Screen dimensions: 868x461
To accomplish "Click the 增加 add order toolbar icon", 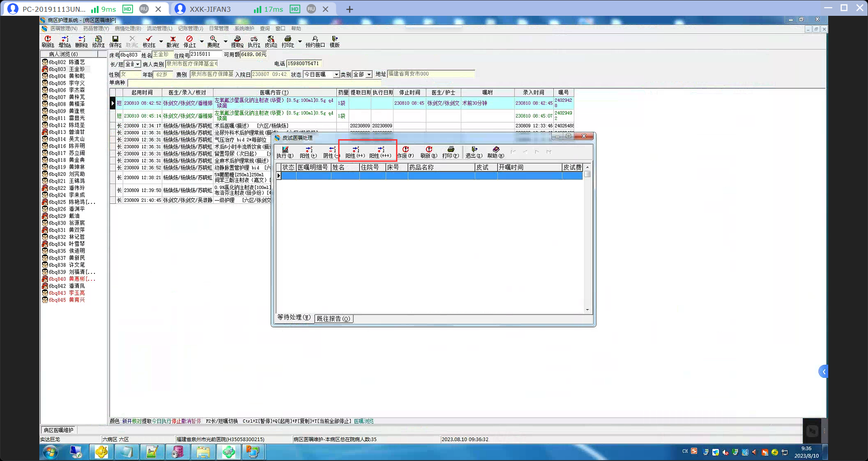I will pos(65,42).
